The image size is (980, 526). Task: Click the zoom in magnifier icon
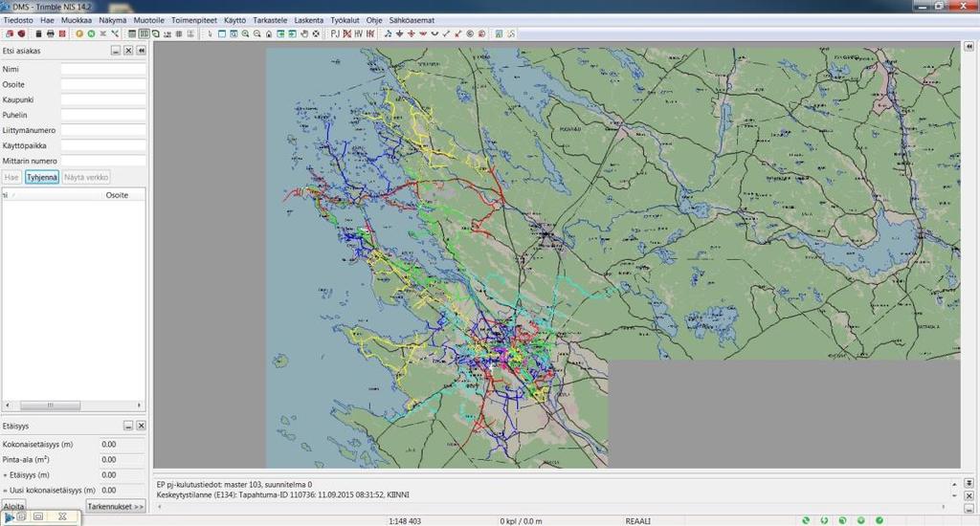coord(245,33)
